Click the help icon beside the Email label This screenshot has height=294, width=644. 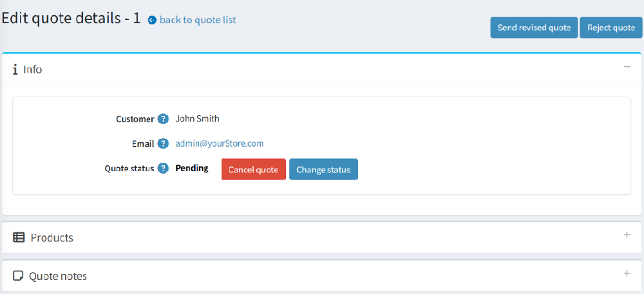(x=163, y=143)
